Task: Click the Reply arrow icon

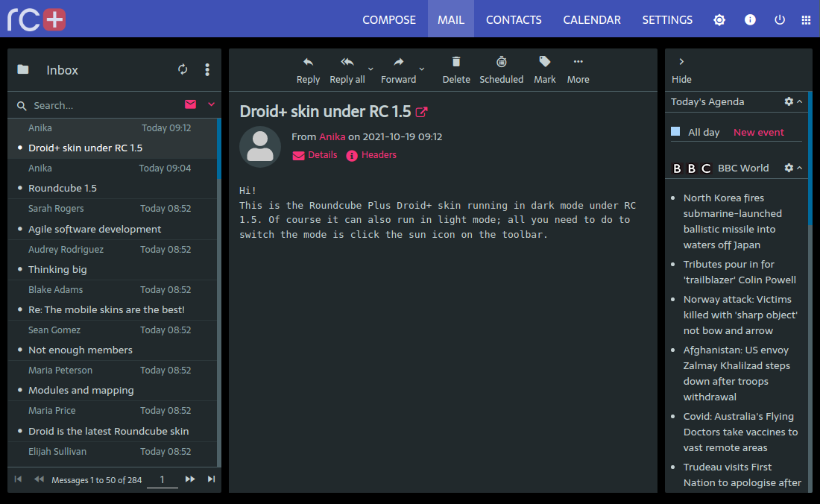Action: pos(308,62)
